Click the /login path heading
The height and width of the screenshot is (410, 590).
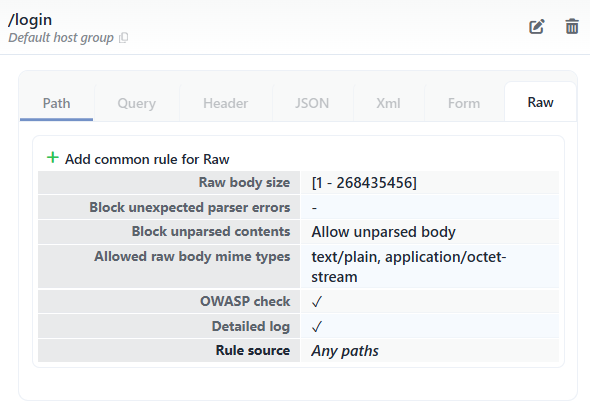point(30,20)
